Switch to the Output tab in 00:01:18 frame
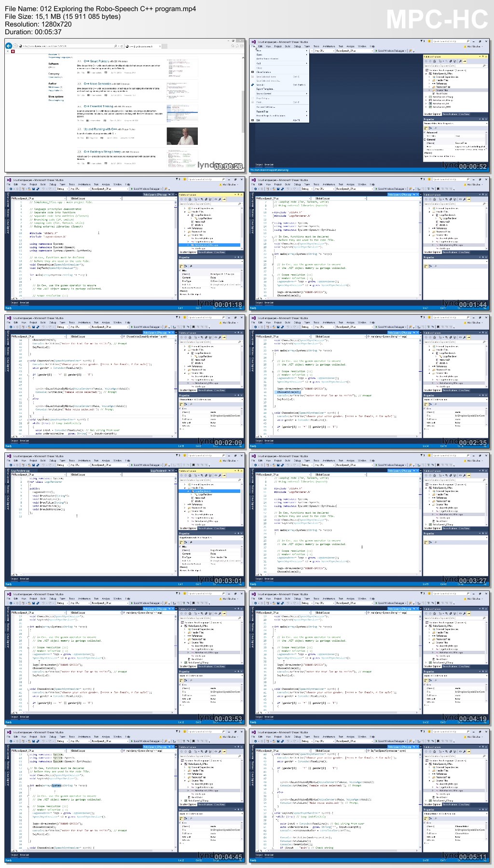Image resolution: width=494 pixels, height=868 pixels. (14, 303)
